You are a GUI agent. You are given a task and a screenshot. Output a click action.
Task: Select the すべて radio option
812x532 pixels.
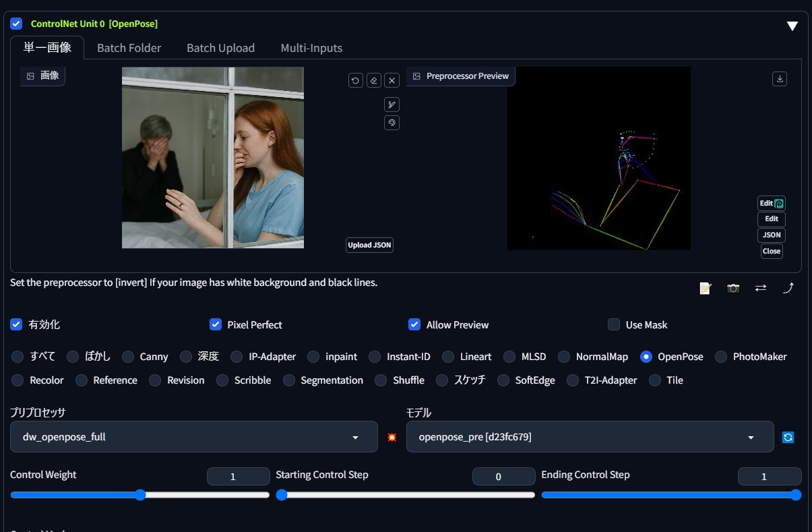point(18,357)
